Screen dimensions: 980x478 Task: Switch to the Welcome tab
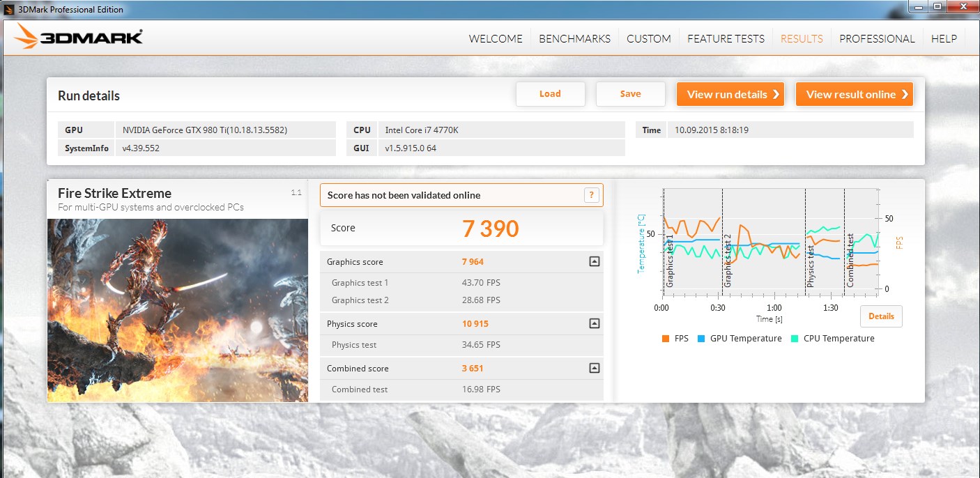(x=496, y=39)
